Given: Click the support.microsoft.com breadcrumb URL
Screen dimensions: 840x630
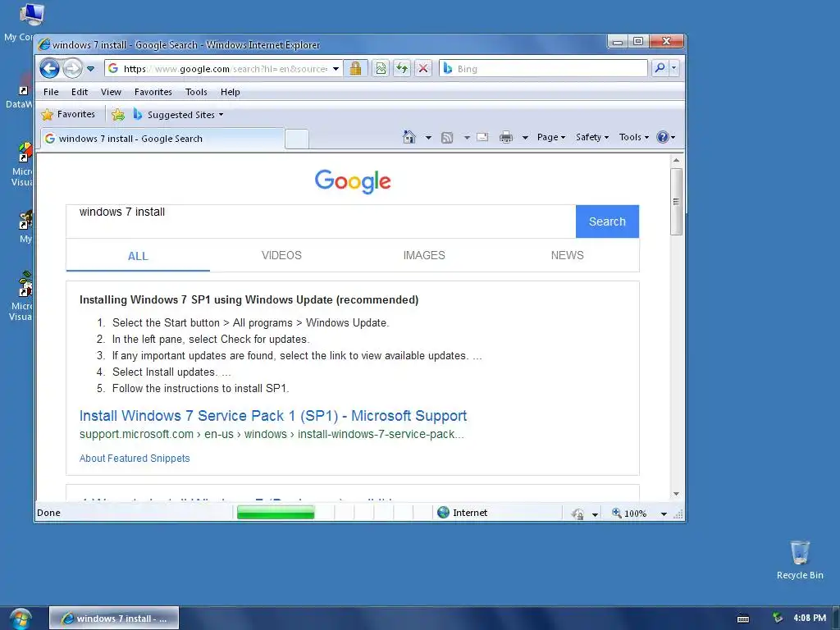Looking at the screenshot, I should [272, 435].
